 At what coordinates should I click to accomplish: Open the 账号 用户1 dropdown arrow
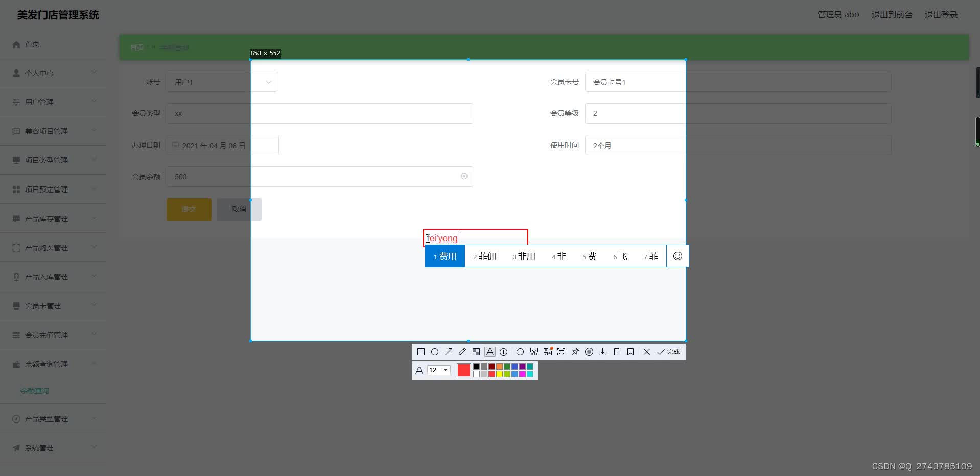click(268, 82)
